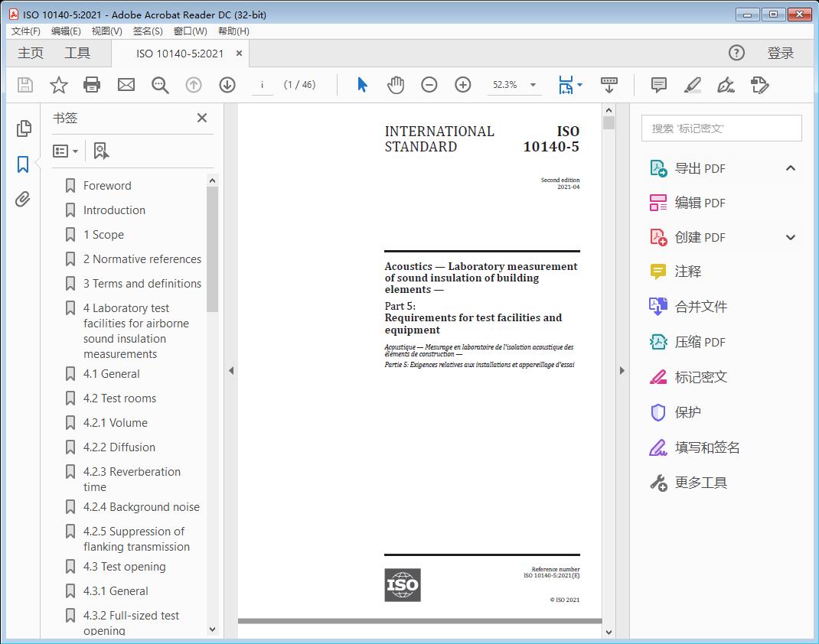Image resolution: width=819 pixels, height=644 pixels.
Task: Collapse the 导出 PDF section chevron
Action: pyautogui.click(x=791, y=168)
